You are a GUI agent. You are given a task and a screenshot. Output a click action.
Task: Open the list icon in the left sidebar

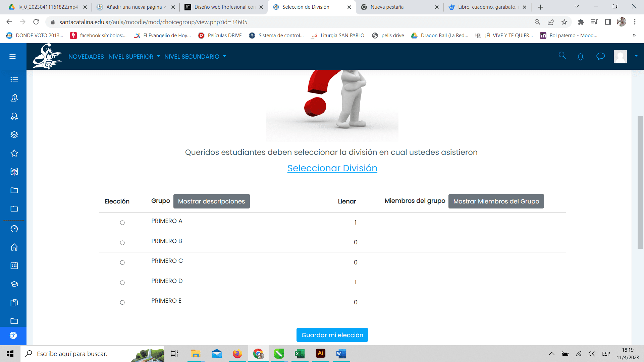[14, 79]
